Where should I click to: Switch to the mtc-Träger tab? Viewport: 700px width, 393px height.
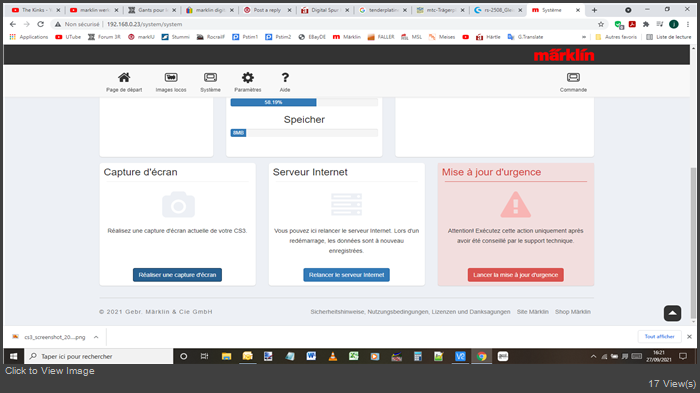click(x=441, y=10)
